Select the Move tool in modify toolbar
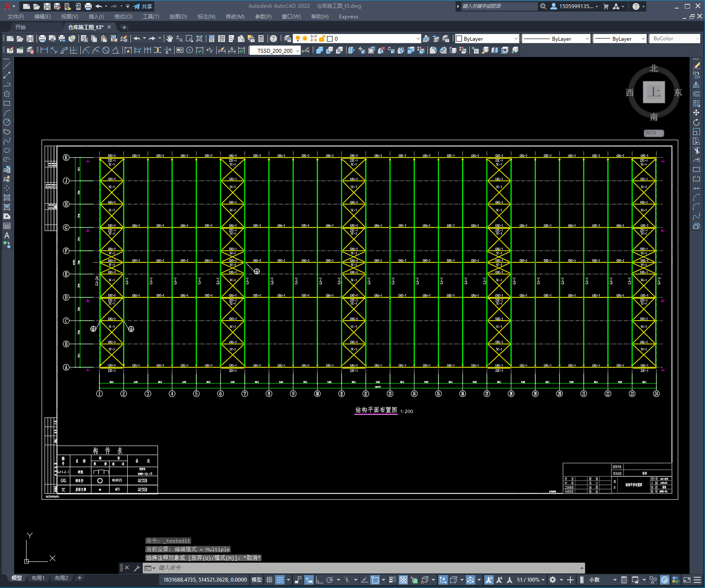The width and height of the screenshot is (705, 588). coord(696,113)
